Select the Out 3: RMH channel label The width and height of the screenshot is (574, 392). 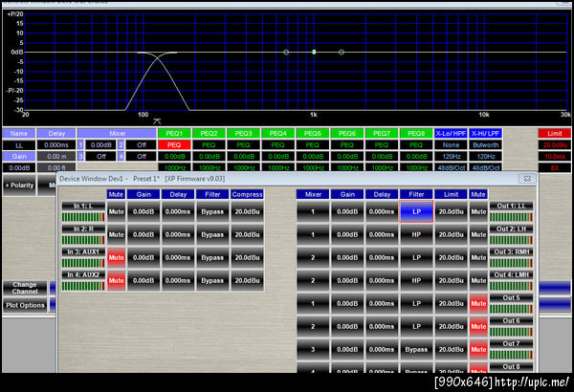[x=511, y=251]
